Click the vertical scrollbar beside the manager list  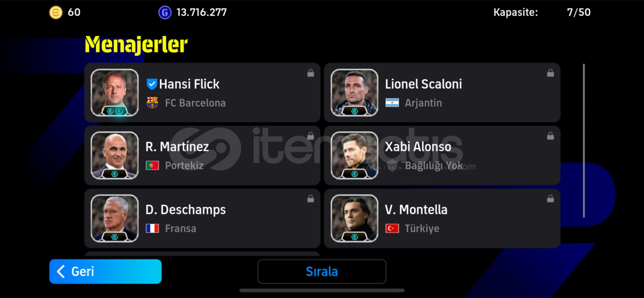584,140
